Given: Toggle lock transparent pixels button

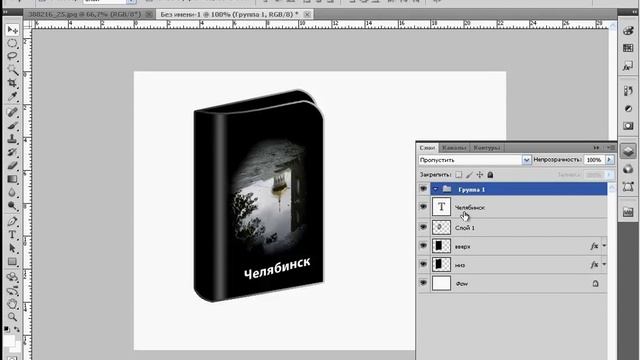Looking at the screenshot, I should point(459,175).
